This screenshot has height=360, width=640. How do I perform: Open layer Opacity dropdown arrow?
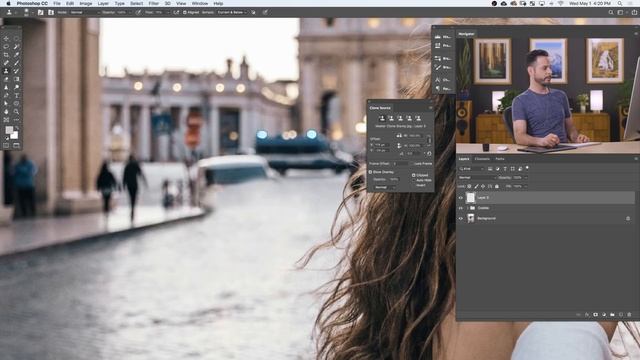pyautogui.click(x=526, y=178)
